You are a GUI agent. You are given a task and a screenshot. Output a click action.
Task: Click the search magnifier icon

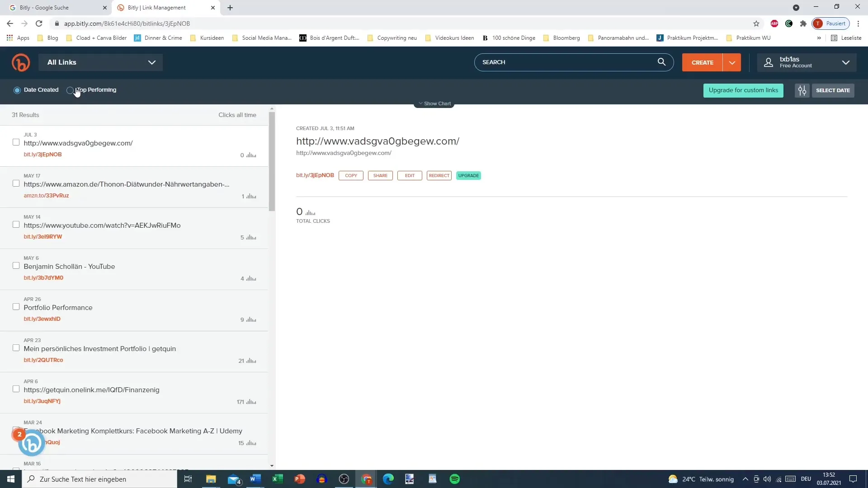(x=664, y=62)
